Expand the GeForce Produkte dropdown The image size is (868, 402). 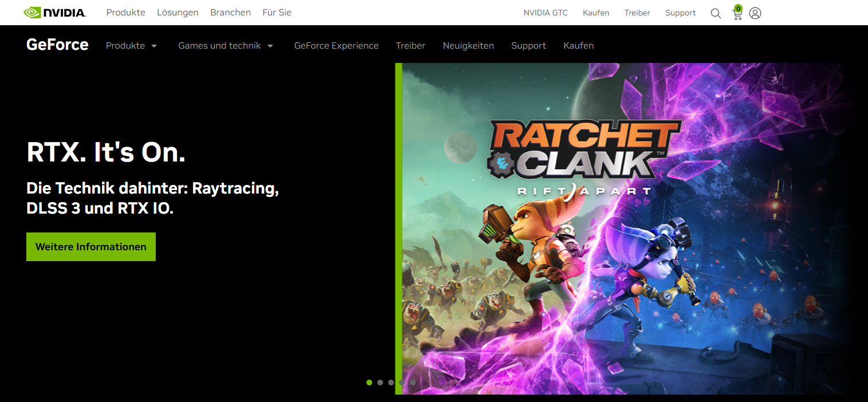[x=131, y=46]
